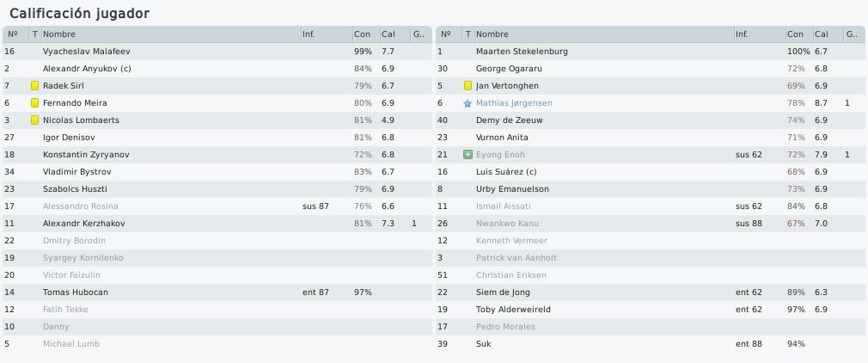Select Luis Suárez (c) in right table
The image size is (868, 363).
651,172
